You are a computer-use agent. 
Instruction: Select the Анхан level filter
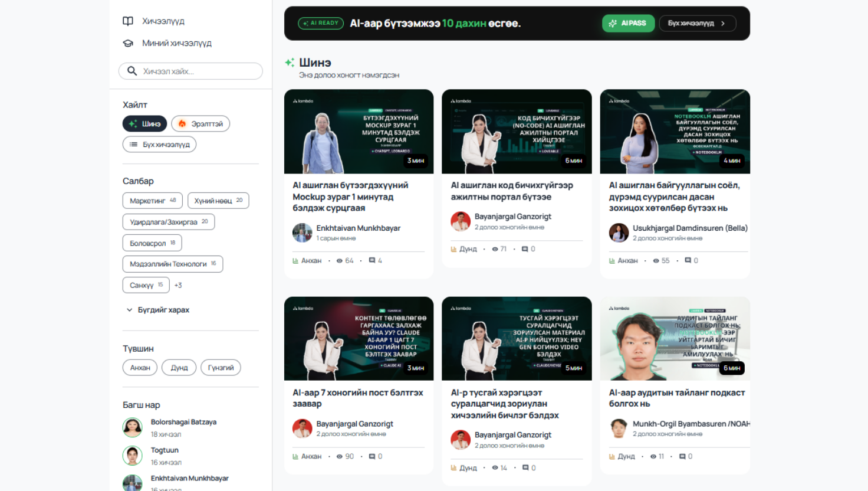tap(140, 368)
